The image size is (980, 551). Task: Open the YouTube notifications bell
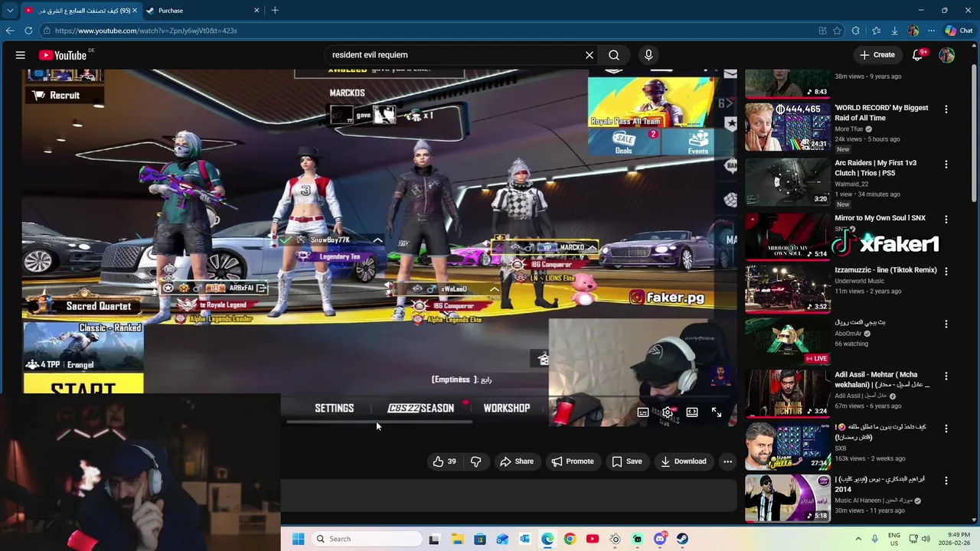pyautogui.click(x=918, y=55)
